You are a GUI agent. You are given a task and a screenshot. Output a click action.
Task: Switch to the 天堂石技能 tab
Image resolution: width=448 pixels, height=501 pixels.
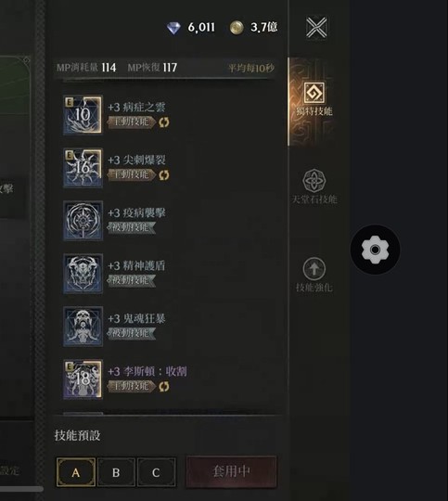pyautogui.click(x=314, y=186)
